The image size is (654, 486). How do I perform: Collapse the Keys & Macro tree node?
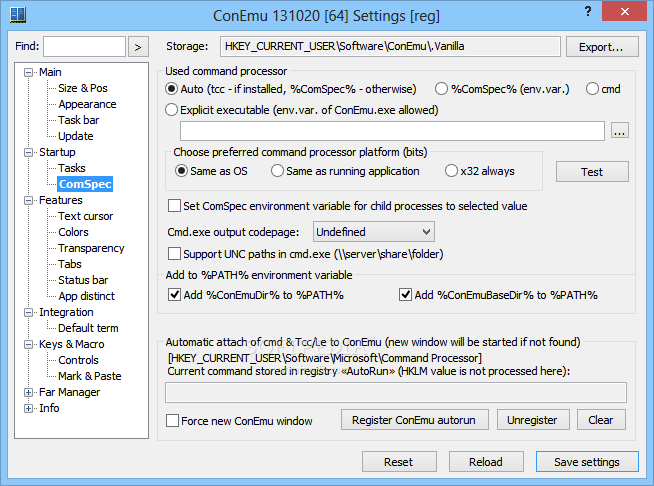pos(28,345)
